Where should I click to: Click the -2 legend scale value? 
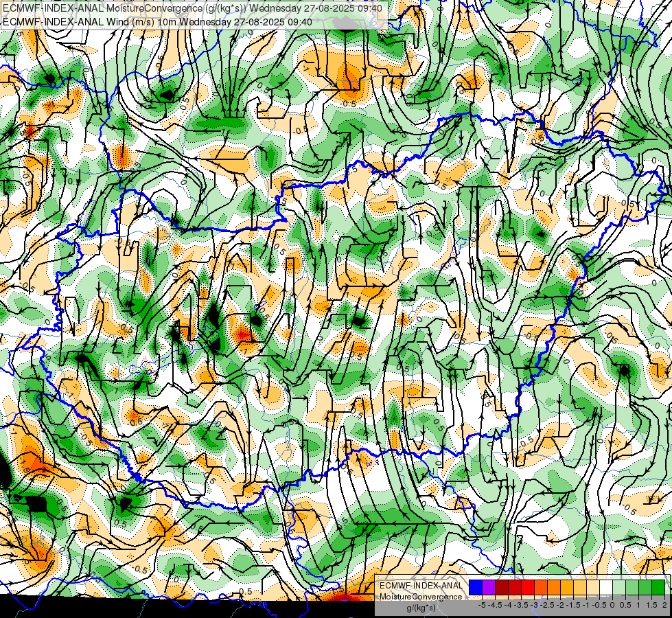tap(560, 605)
